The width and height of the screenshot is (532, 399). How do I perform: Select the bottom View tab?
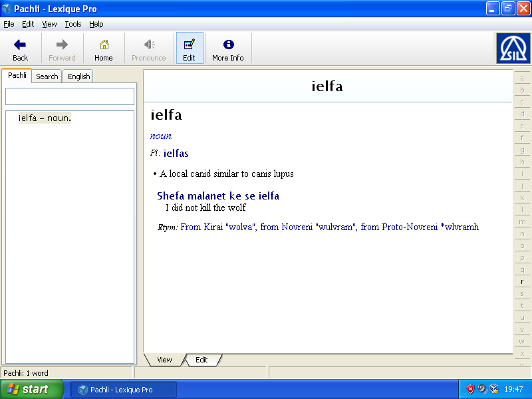pos(164,360)
